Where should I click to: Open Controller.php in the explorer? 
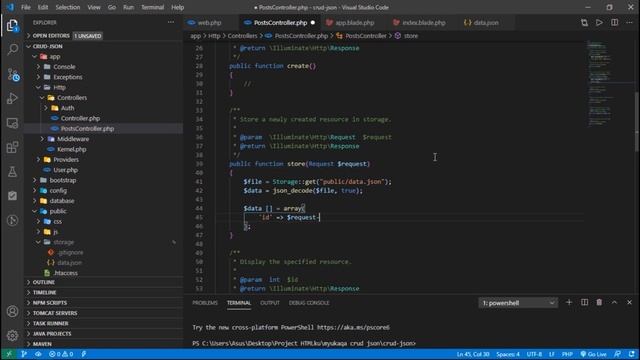pos(80,118)
